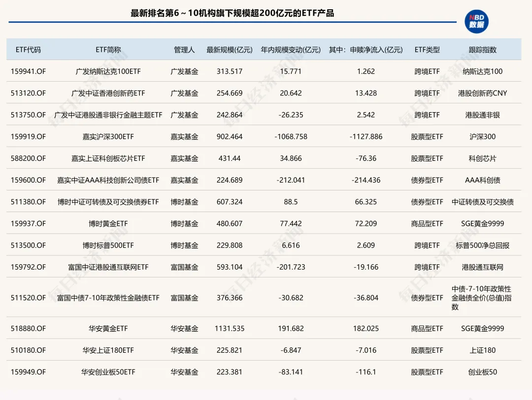Click code cell 159937.OF
532x400 pixels.
click(x=28, y=223)
